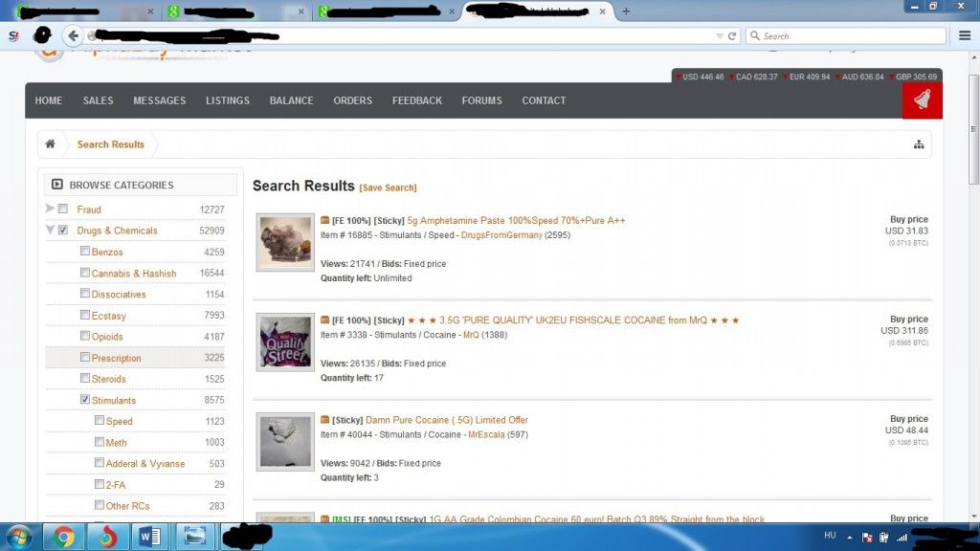Open SALES in the navigation bar
This screenshot has height=551, width=980.
click(99, 100)
